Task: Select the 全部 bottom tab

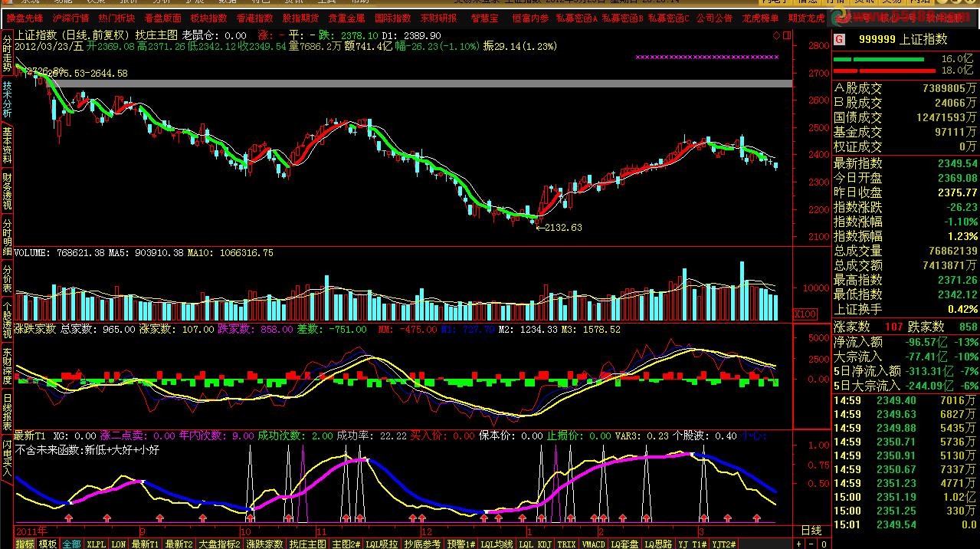Action: point(71,544)
